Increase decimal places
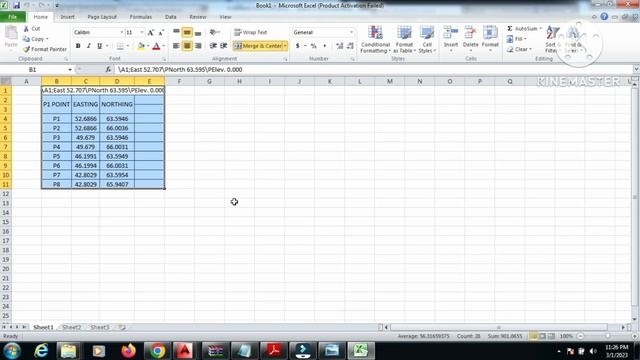The height and width of the screenshot is (360, 640). pos(339,46)
